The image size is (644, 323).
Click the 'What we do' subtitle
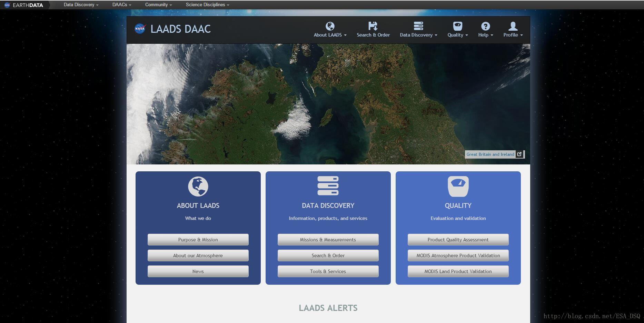pyautogui.click(x=198, y=218)
